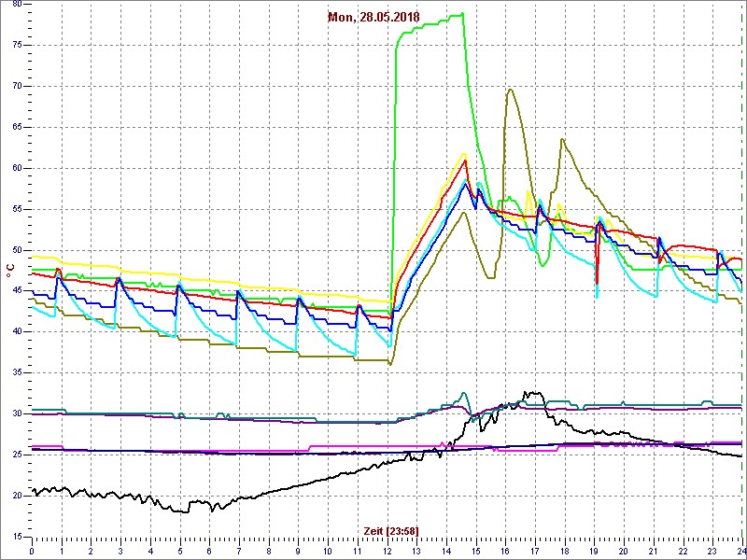Click the 55 value on temperature axis

point(16,209)
